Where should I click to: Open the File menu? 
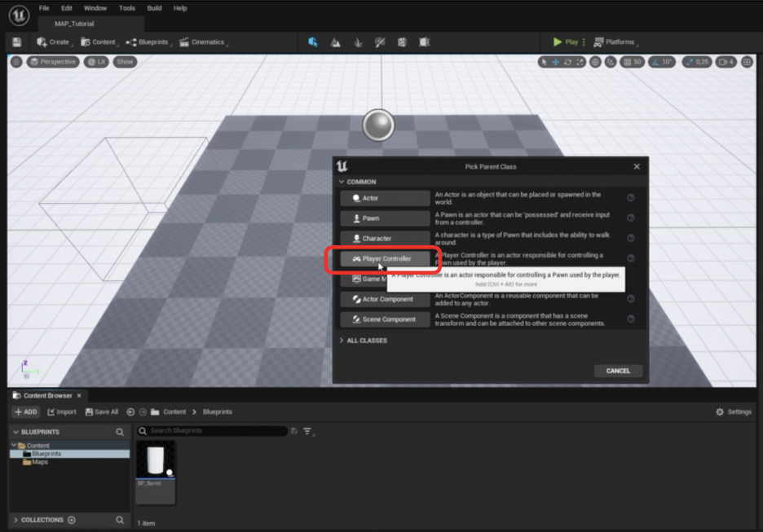[x=44, y=8]
